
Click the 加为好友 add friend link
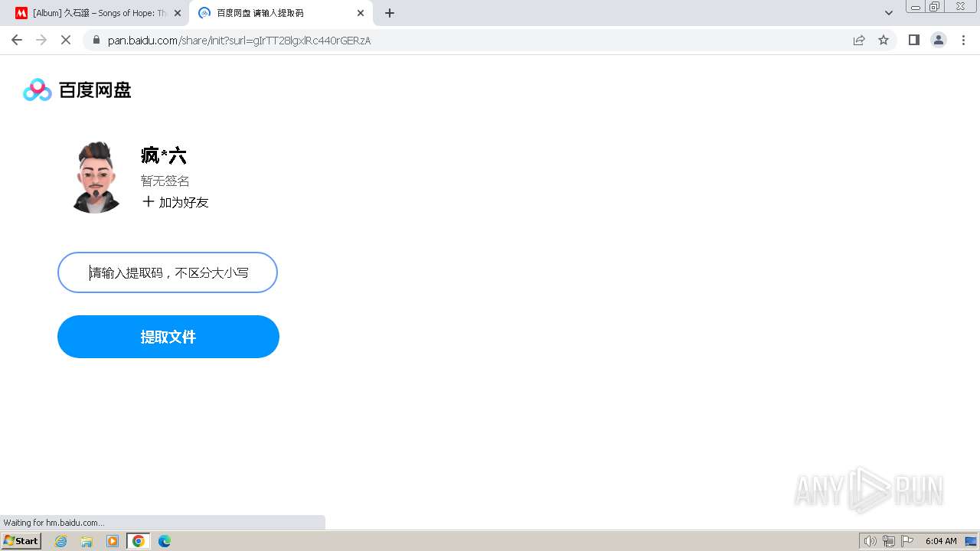point(175,202)
